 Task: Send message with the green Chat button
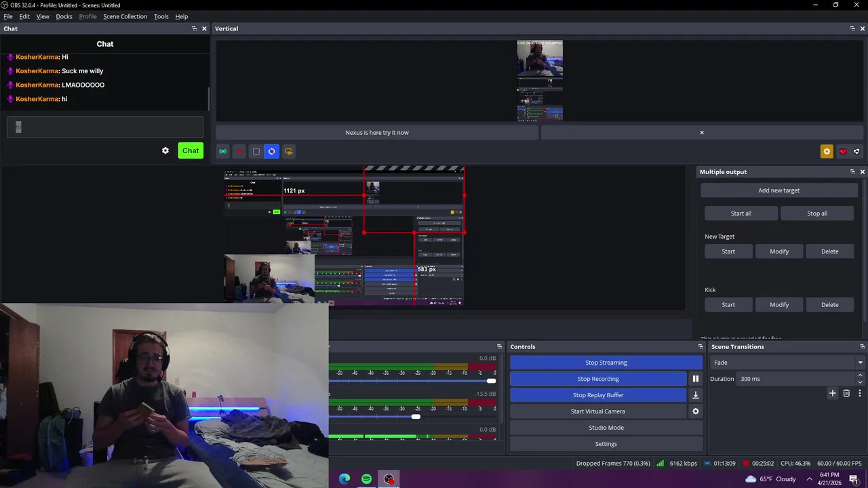[x=191, y=150]
